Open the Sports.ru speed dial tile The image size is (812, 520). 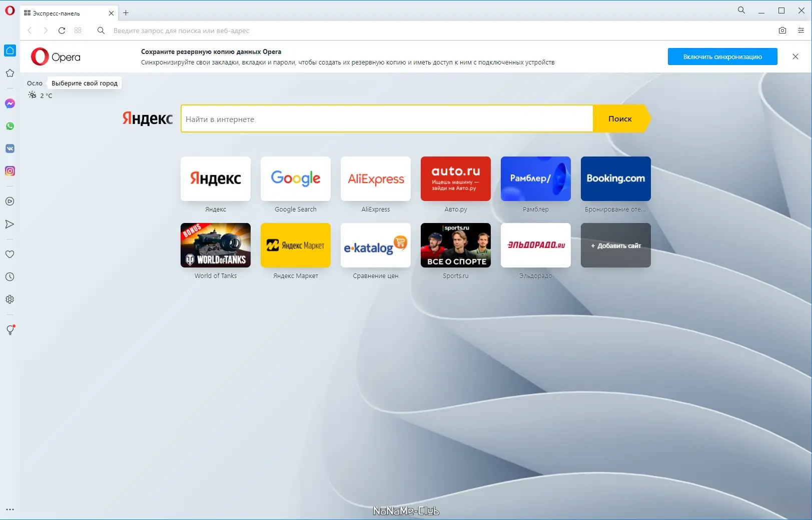(x=456, y=245)
